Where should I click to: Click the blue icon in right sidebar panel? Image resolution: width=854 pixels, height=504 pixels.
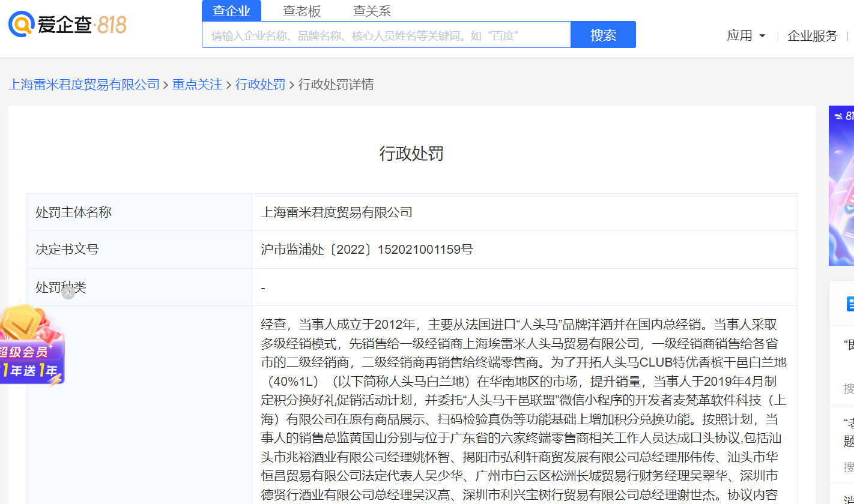coord(850,304)
